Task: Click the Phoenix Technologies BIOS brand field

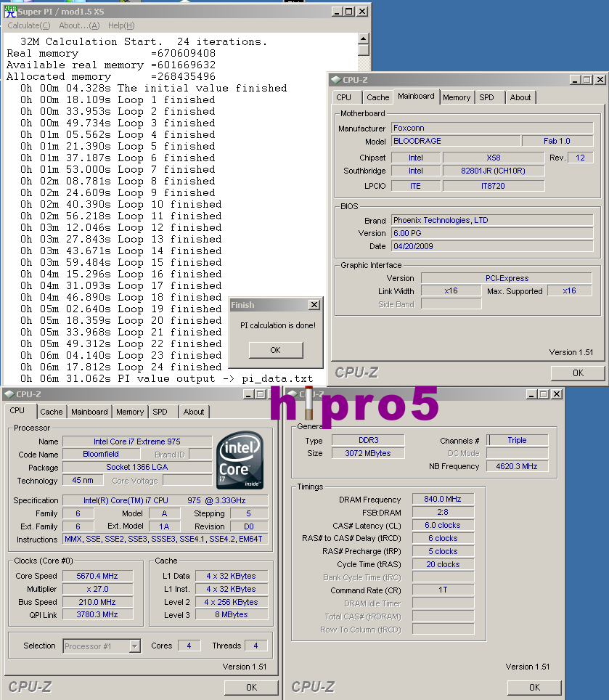Action: click(x=492, y=220)
